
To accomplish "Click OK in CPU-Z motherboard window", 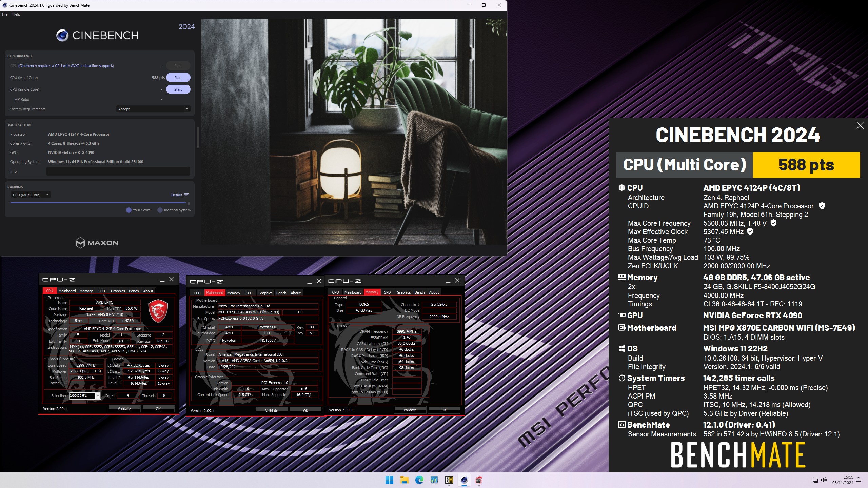I will tap(305, 411).
